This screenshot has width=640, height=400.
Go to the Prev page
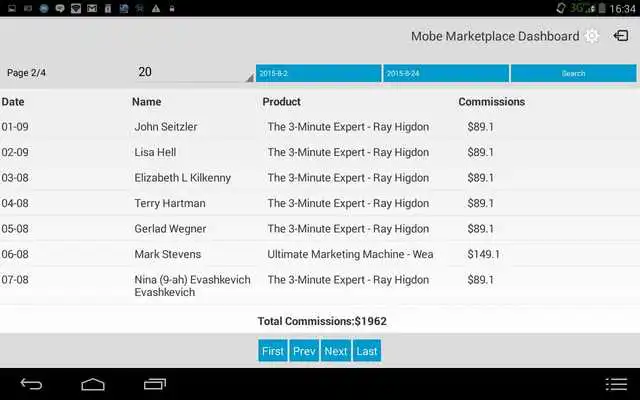click(x=304, y=351)
